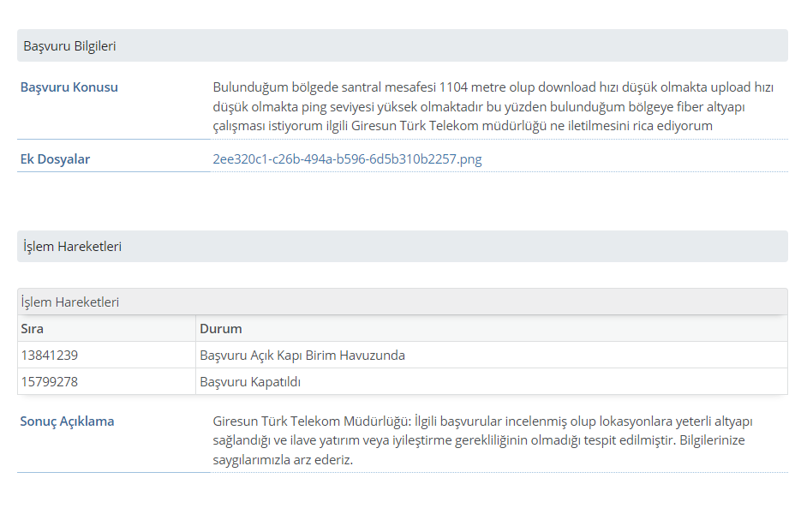Click status Başvuru Kapatıldı

tap(250, 382)
